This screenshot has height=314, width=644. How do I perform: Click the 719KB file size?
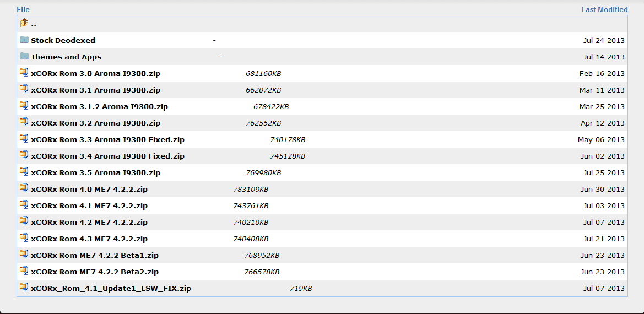pyautogui.click(x=301, y=288)
